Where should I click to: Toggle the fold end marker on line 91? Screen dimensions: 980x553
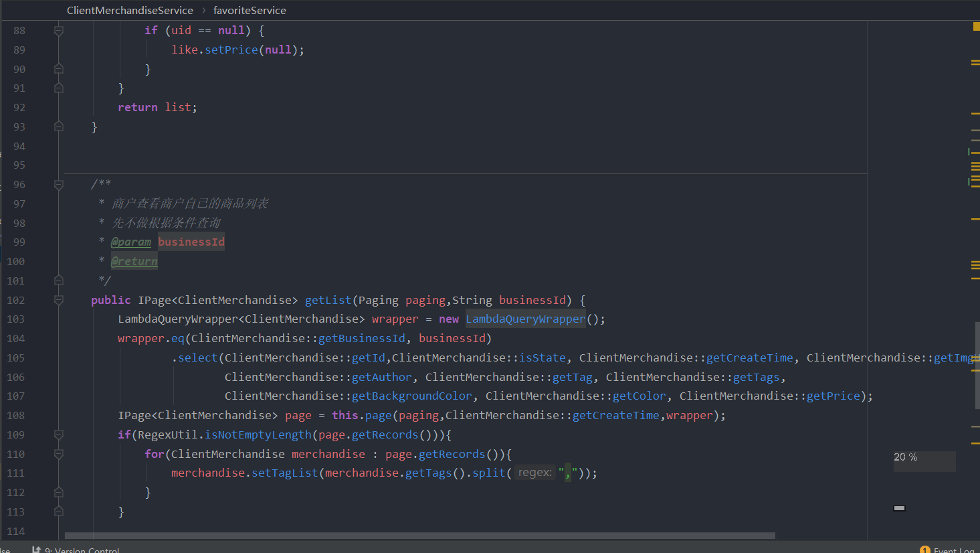point(59,88)
